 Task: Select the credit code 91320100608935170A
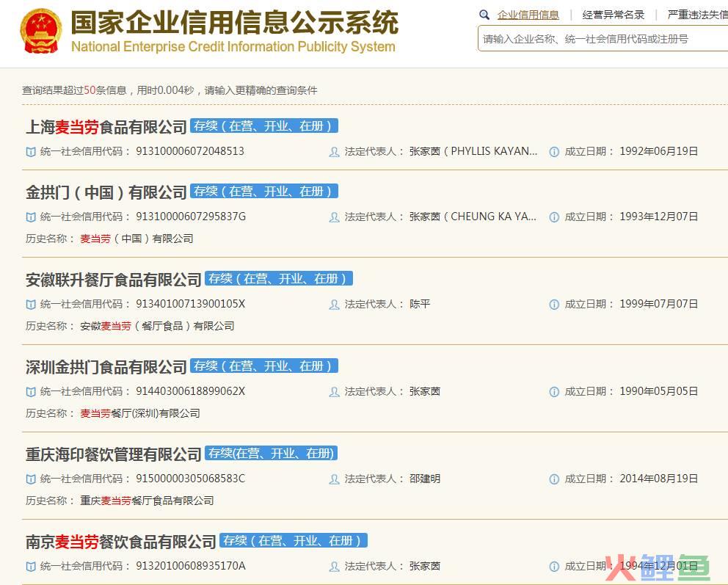coord(191,566)
